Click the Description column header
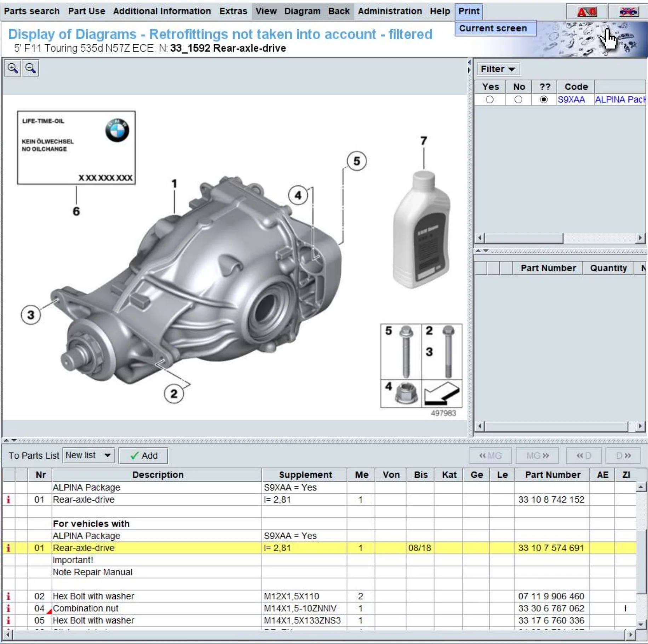Image resolution: width=648 pixels, height=644 pixels. [157, 475]
